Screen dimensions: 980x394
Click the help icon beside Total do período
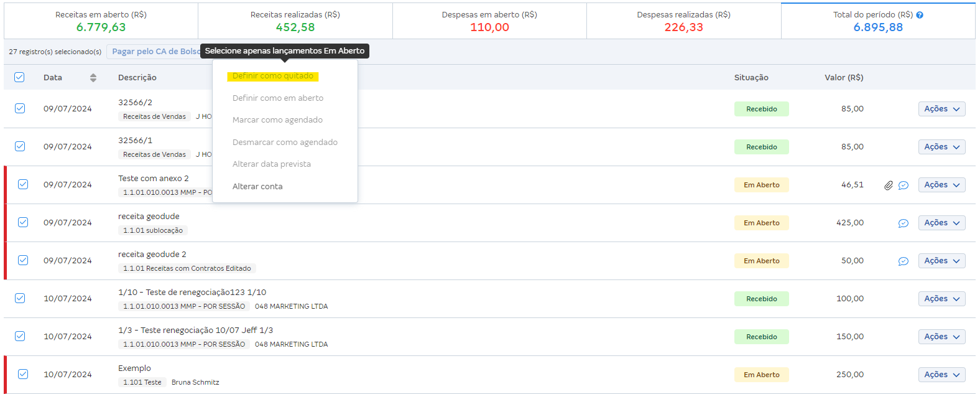click(x=920, y=15)
